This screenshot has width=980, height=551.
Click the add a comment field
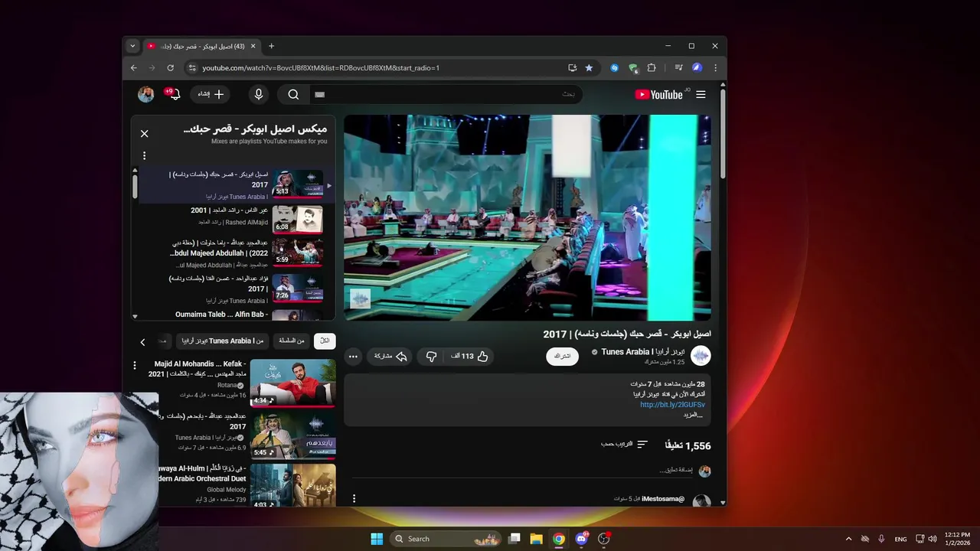tap(521, 470)
